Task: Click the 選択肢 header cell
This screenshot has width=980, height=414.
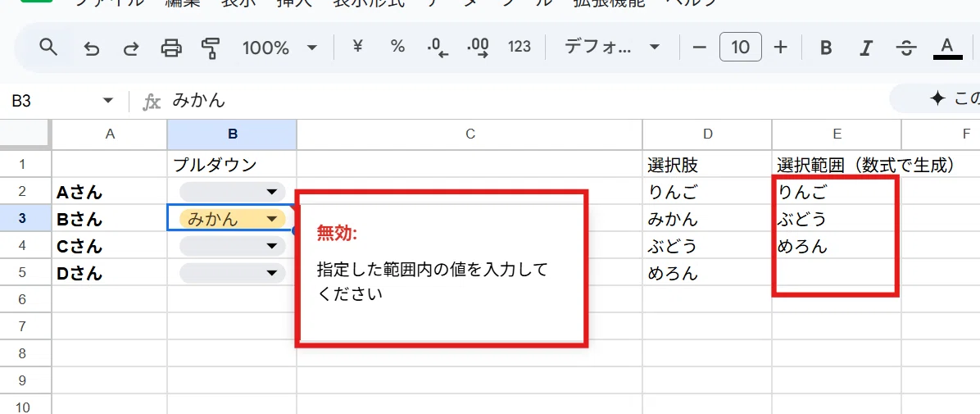Action: click(707, 165)
